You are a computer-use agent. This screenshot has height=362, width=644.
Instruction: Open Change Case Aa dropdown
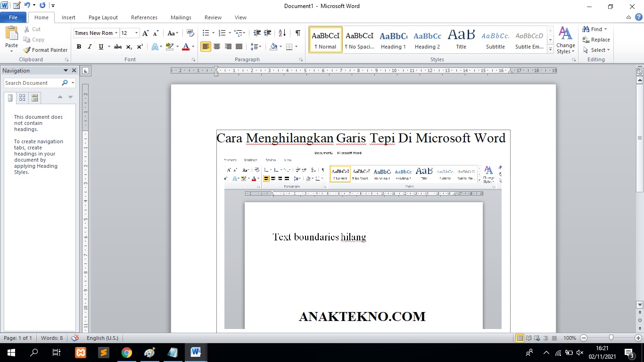click(173, 33)
